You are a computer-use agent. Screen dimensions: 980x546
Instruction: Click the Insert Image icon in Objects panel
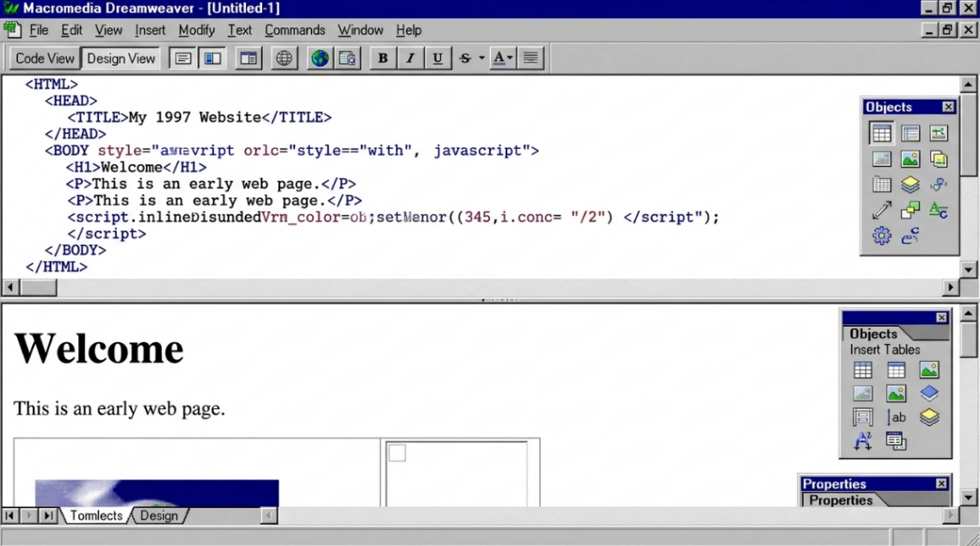910,159
